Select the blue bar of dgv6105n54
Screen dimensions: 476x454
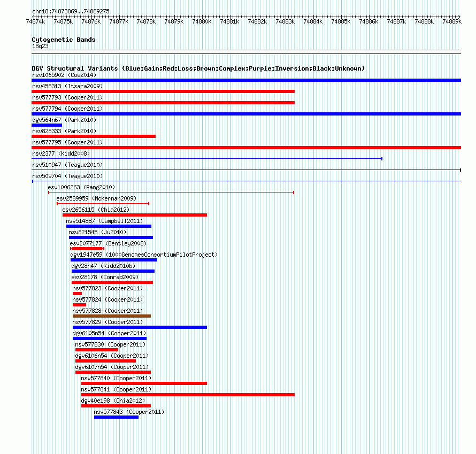pyautogui.click(x=110, y=338)
